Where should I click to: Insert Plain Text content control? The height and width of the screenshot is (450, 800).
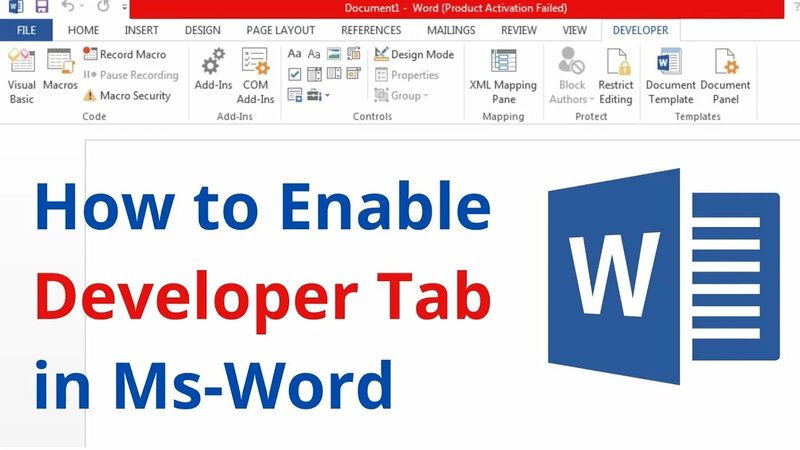[x=314, y=54]
